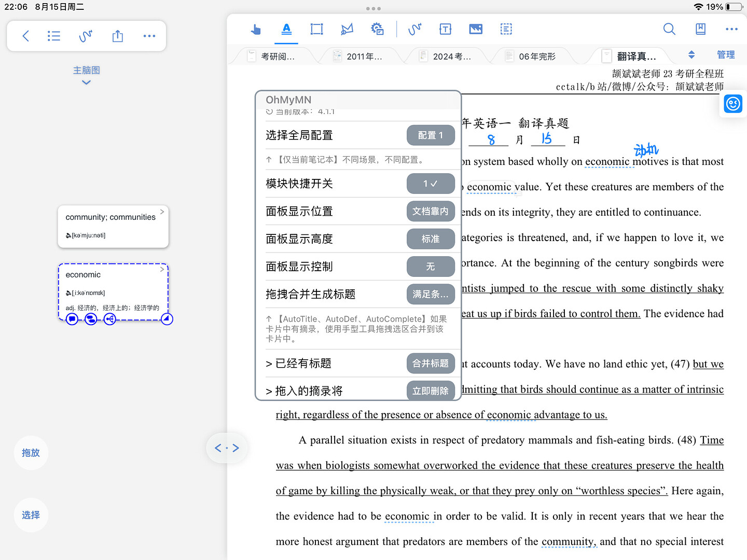
Task: Tap the split view divider arrows handle
Action: [x=227, y=448]
